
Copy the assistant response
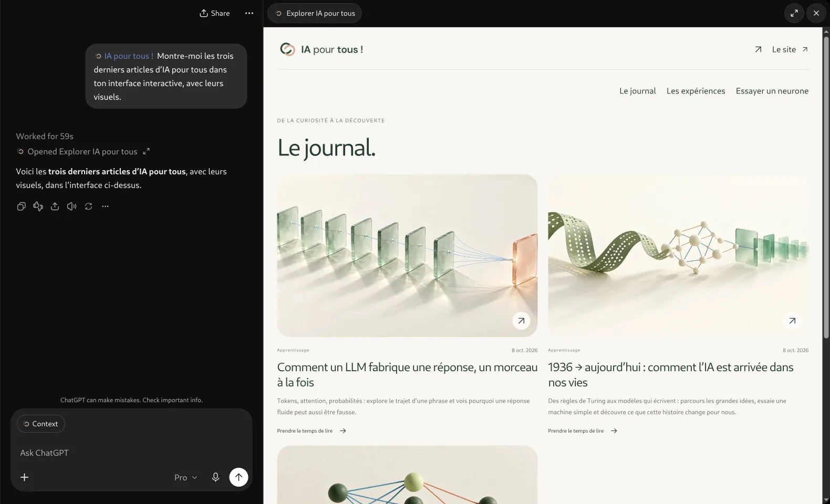(x=21, y=206)
